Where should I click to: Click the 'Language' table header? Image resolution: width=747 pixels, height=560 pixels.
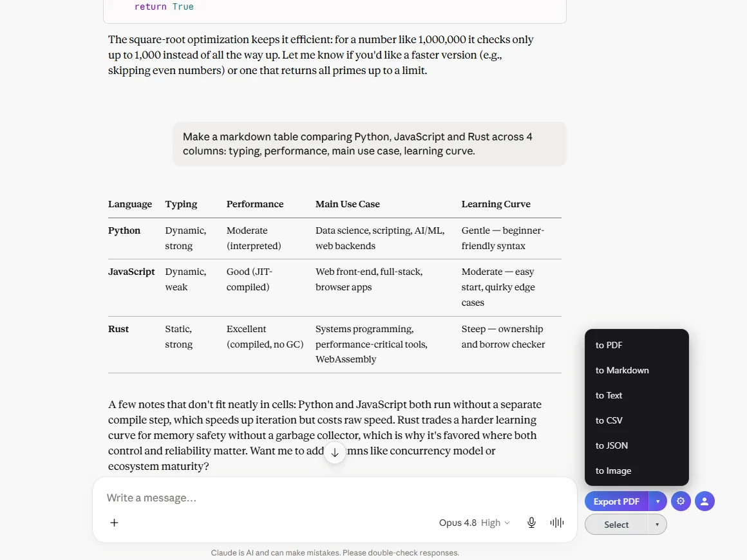click(x=130, y=204)
